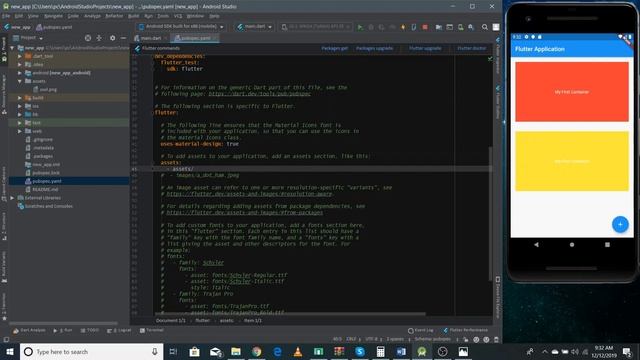This screenshot has height=360, width=640.
Task: Open Skype from the taskbar
Action: point(360,351)
